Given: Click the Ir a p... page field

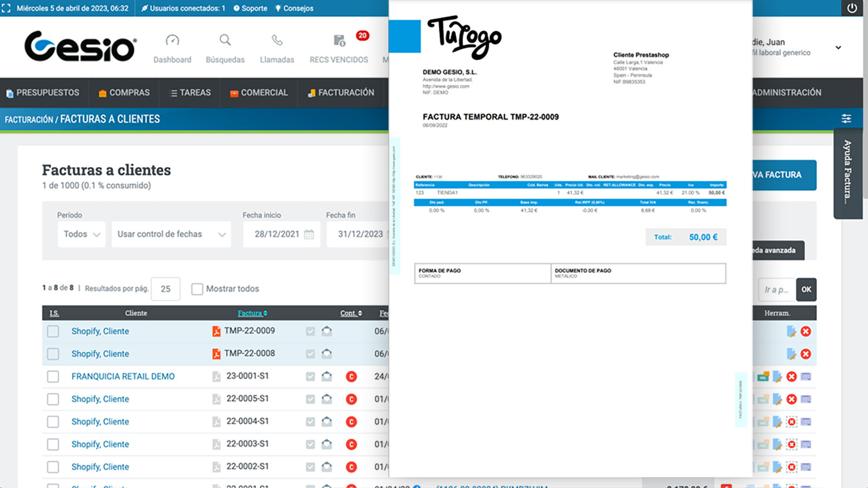Looking at the screenshot, I should tap(777, 290).
